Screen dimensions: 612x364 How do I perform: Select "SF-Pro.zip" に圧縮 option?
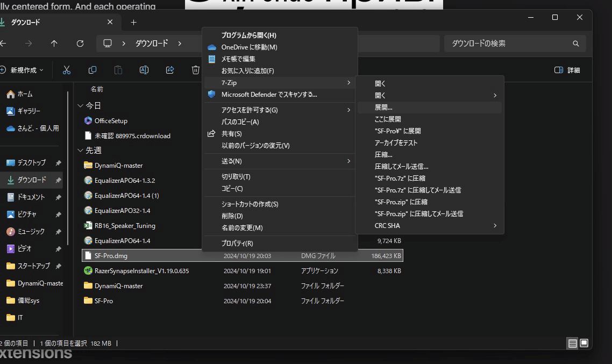[429, 202]
